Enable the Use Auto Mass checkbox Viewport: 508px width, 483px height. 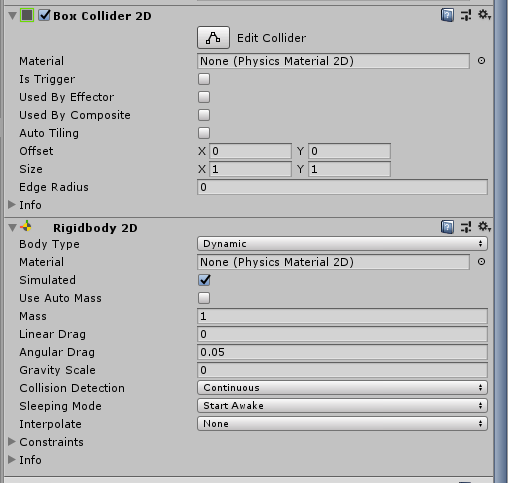(x=204, y=298)
